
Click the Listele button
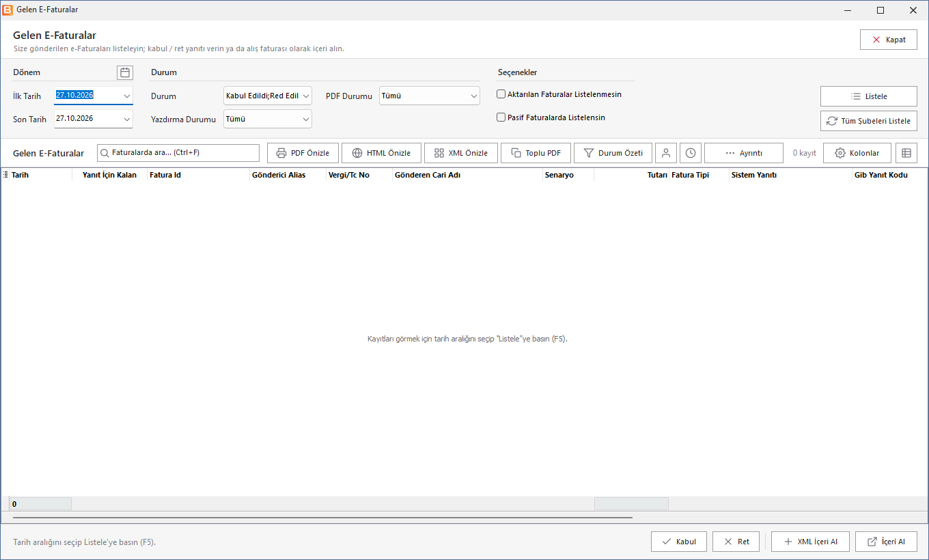[869, 96]
